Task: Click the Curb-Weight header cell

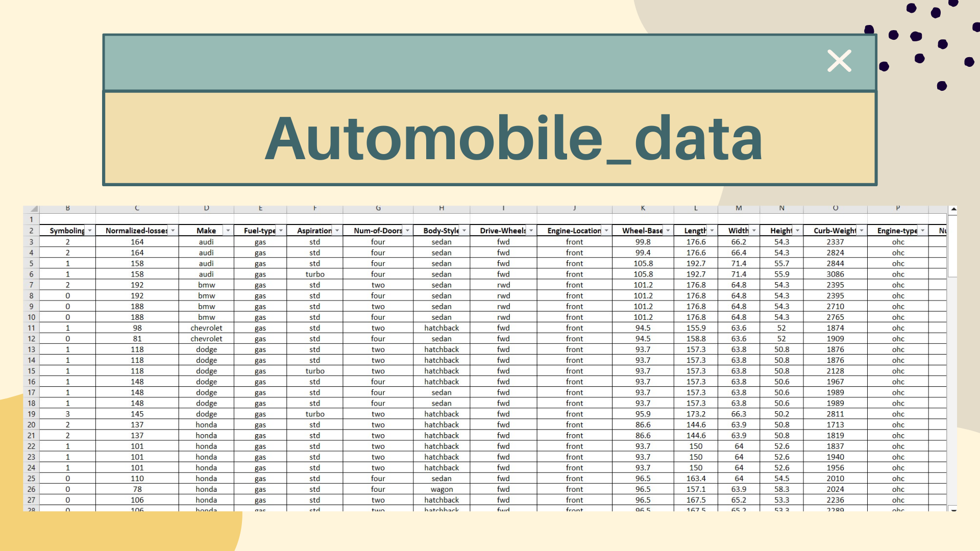Action: [x=836, y=231]
